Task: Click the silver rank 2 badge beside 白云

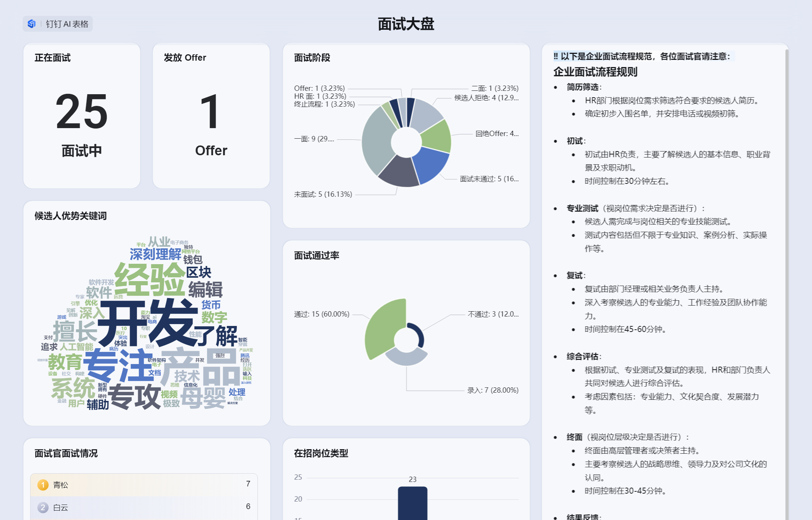Action: tap(43, 507)
